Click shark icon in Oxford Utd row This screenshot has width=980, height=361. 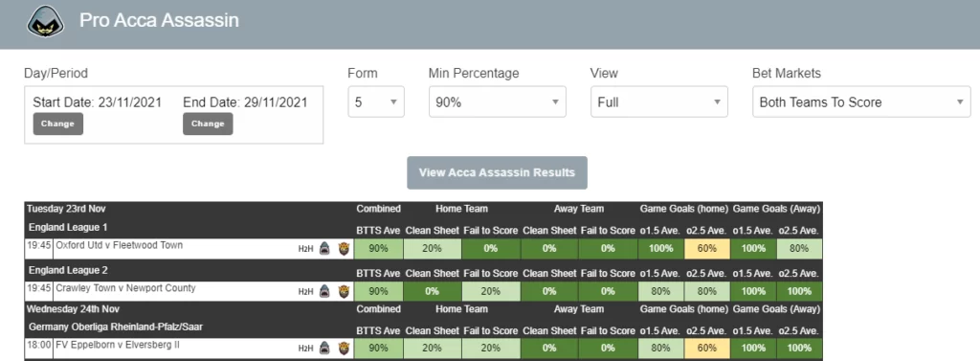pyautogui.click(x=325, y=248)
